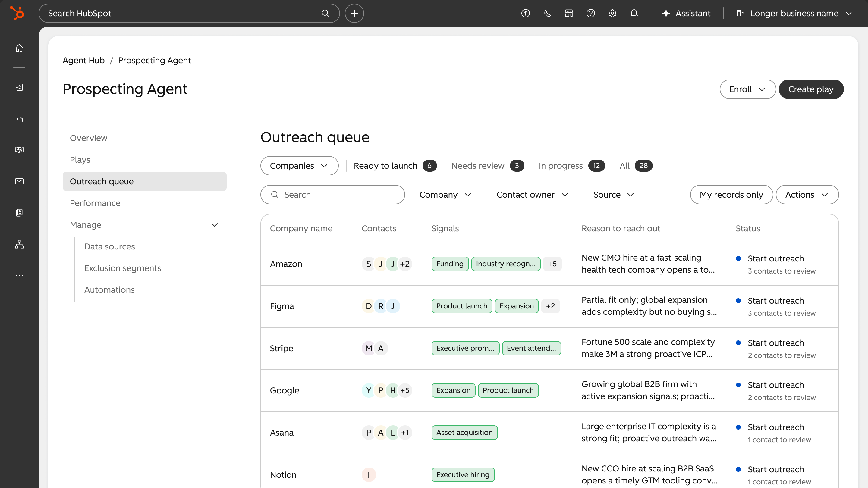Image resolution: width=868 pixels, height=488 pixels.
Task: Select Outreach queue in the side navigation
Action: pos(145,182)
